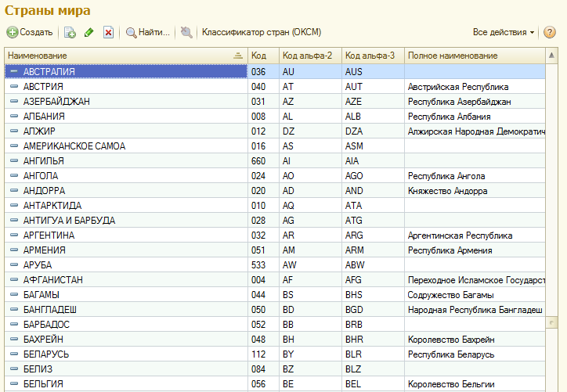Select the АЛБАНИЯ row
This screenshot has height=392, width=567.
point(275,117)
